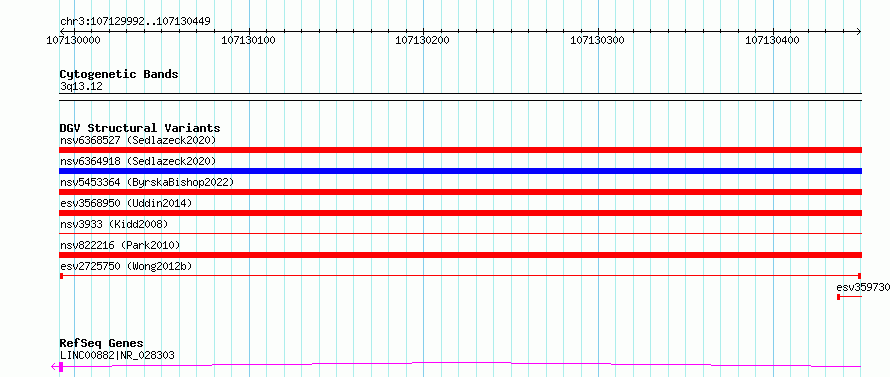This screenshot has height=377, width=890.
Task: Click ruler position 107130200
Action: pos(423,40)
